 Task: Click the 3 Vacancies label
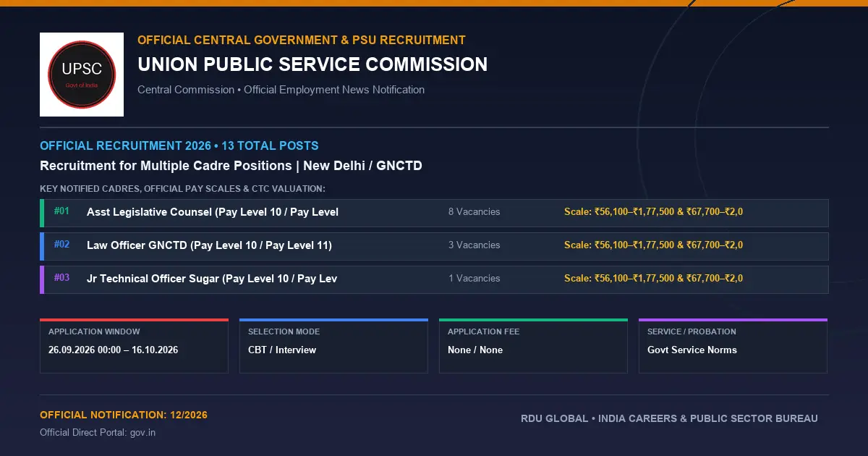coord(474,245)
